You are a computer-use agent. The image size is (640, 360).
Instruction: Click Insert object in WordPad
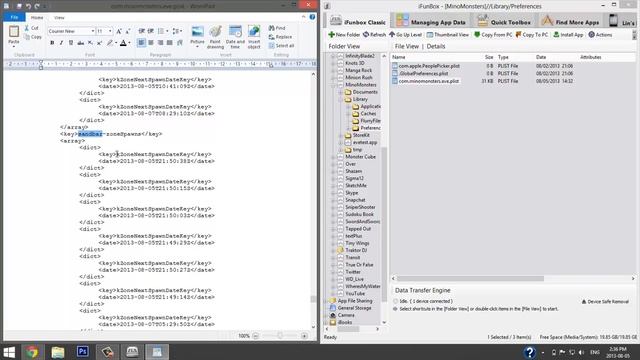pyautogui.click(x=254, y=37)
